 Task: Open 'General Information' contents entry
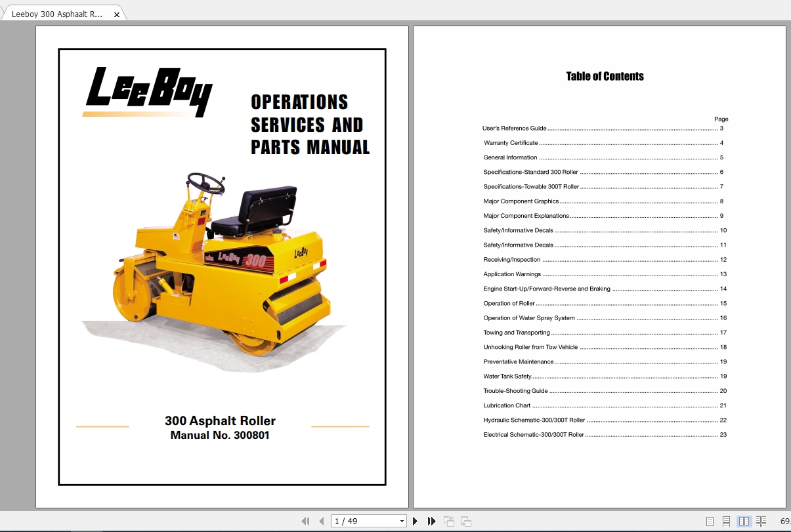pos(603,157)
